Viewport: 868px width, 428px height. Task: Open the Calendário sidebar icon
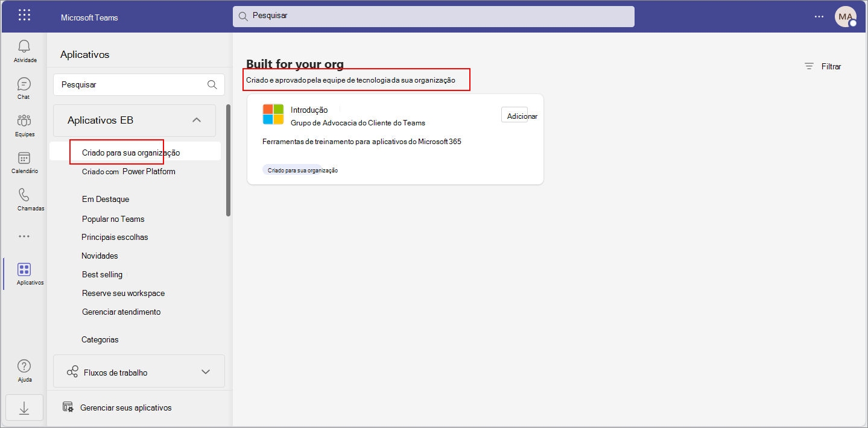pyautogui.click(x=24, y=158)
